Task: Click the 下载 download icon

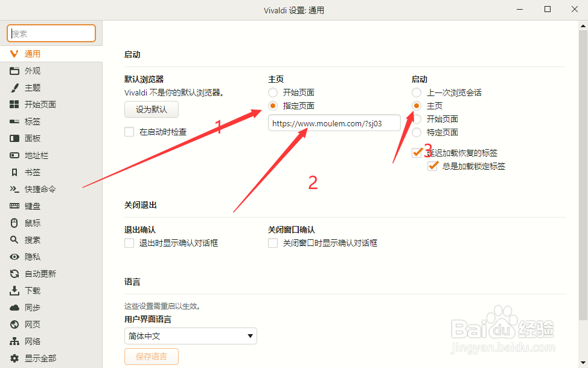Action: pyautogui.click(x=14, y=290)
